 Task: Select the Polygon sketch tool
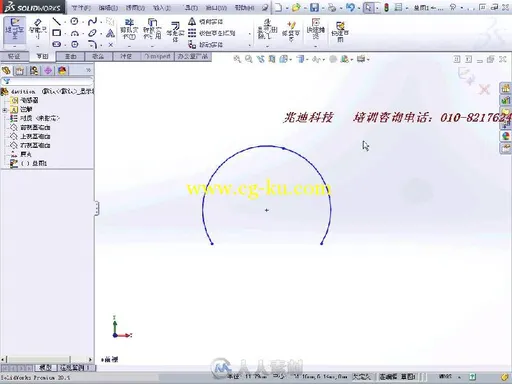[x=75, y=44]
